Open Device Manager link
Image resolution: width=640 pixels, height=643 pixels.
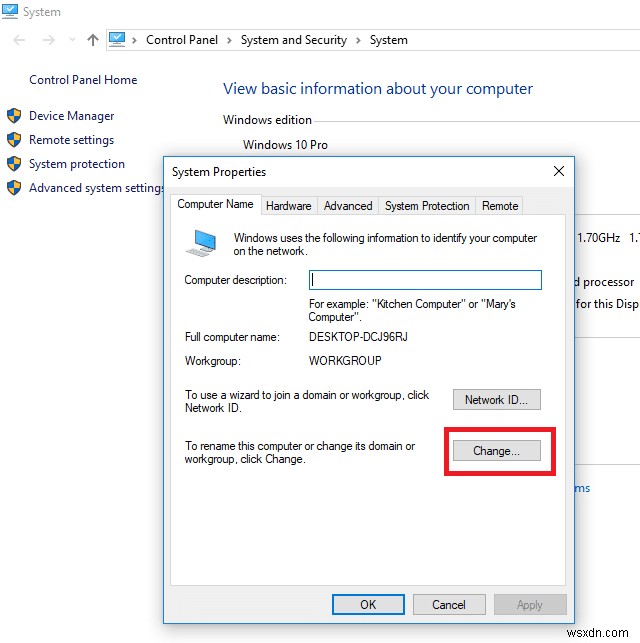point(71,116)
